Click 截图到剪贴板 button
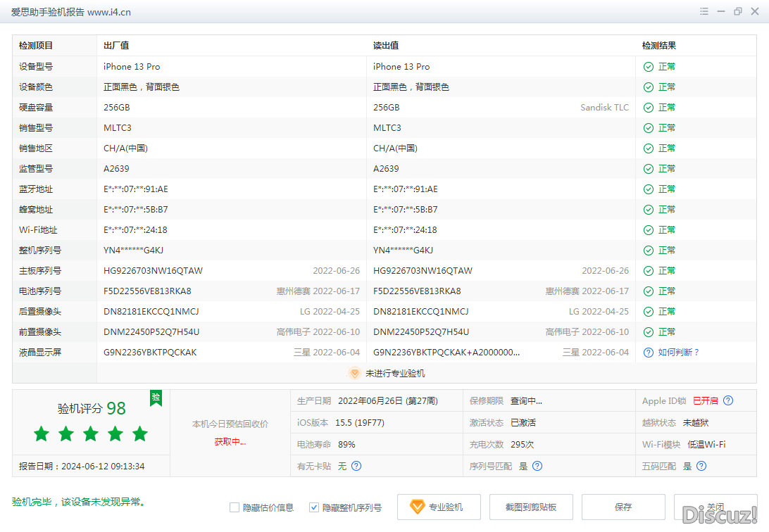This screenshot has width=769, height=532. tap(531, 507)
